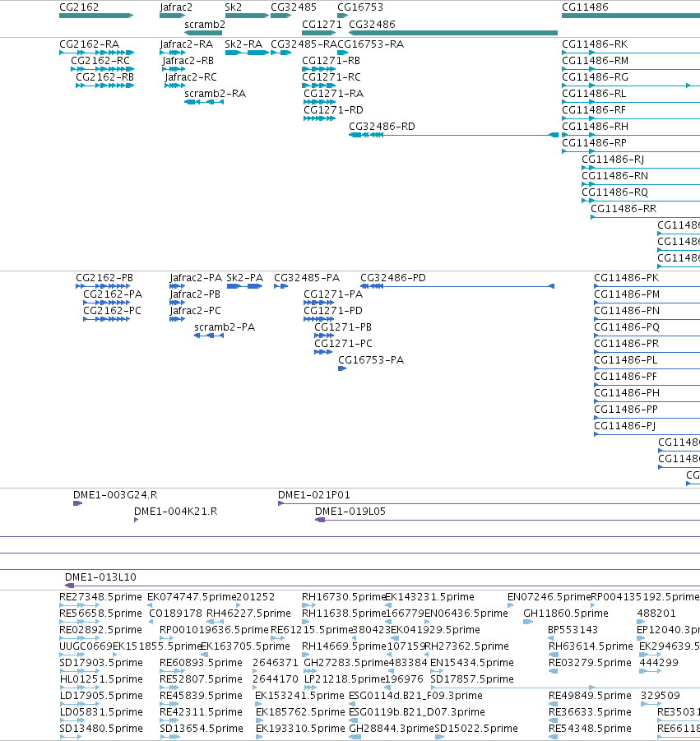Screen dimensions: 700x741
Task: Open transcript CG2162-RB label
Action: (105, 77)
